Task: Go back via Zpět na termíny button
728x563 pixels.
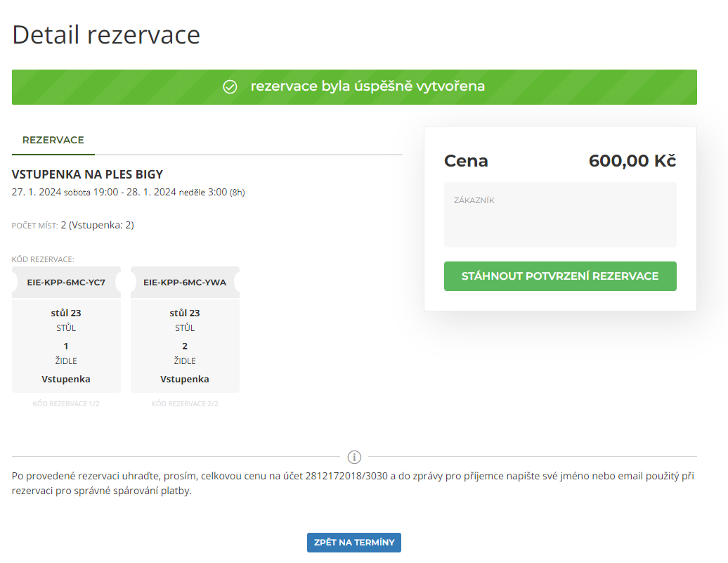Action: pos(353,543)
